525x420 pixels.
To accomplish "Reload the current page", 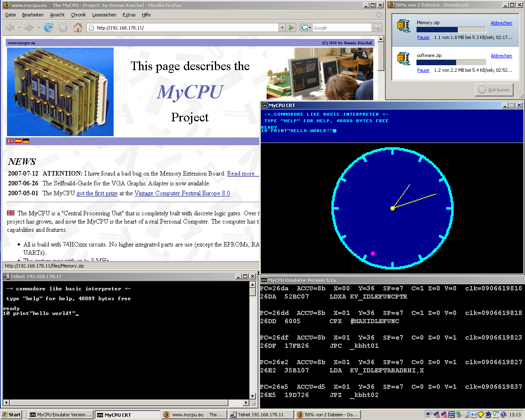I will (x=48, y=28).
